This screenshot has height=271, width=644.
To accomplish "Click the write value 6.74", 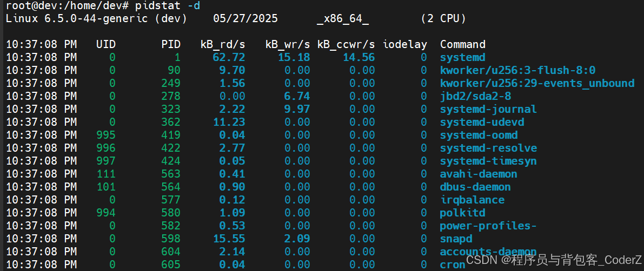I will point(297,96).
